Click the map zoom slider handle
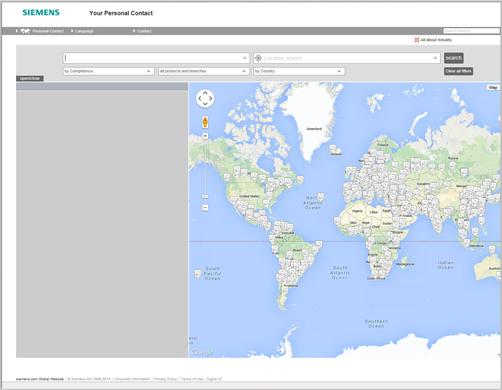 click(205, 197)
